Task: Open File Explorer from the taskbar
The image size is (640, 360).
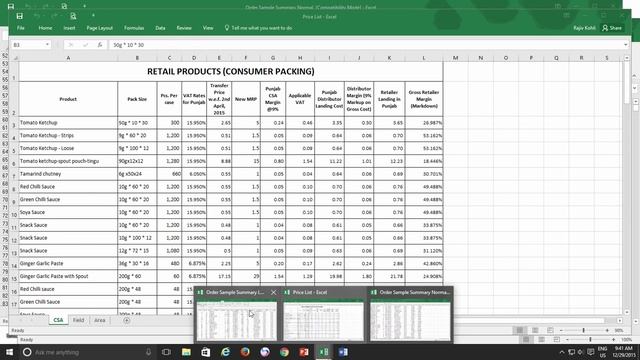Action: (186, 352)
